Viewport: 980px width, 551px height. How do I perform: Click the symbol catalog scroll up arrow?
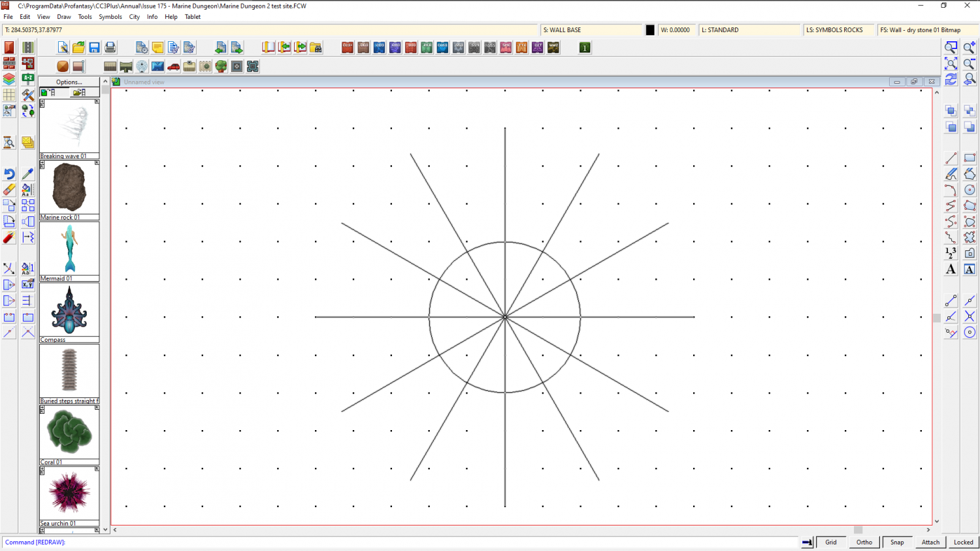pyautogui.click(x=105, y=82)
